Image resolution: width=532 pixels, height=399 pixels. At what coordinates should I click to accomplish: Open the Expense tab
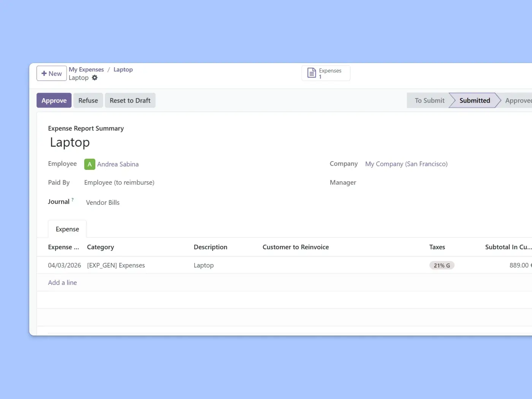click(x=67, y=229)
